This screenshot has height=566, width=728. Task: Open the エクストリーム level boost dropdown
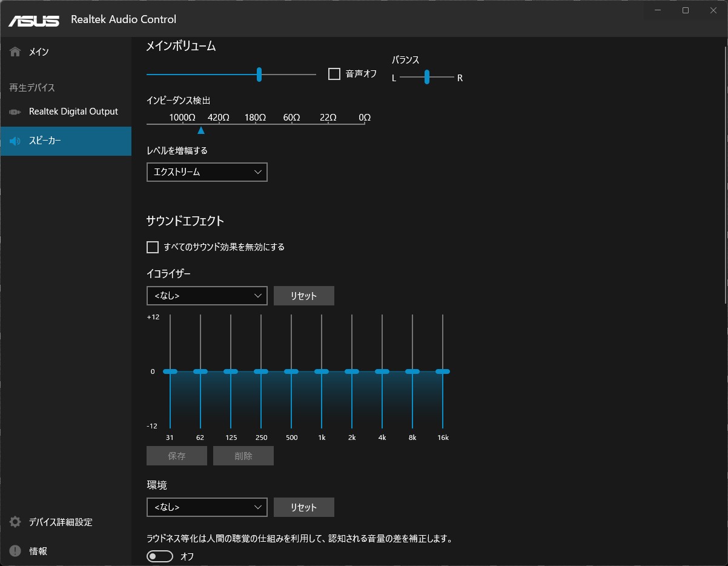207,172
